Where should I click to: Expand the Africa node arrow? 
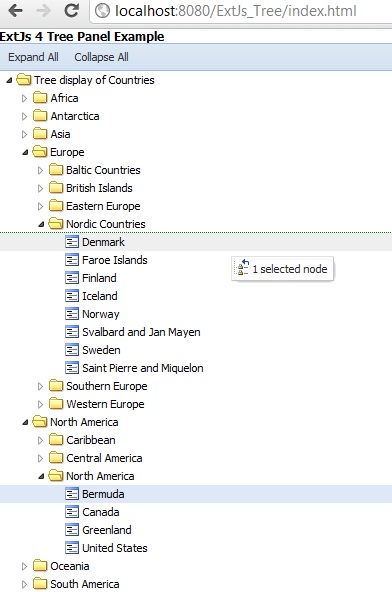(25, 98)
